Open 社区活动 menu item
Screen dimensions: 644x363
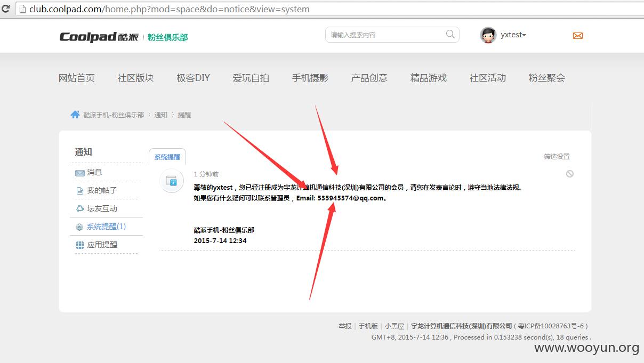click(487, 78)
